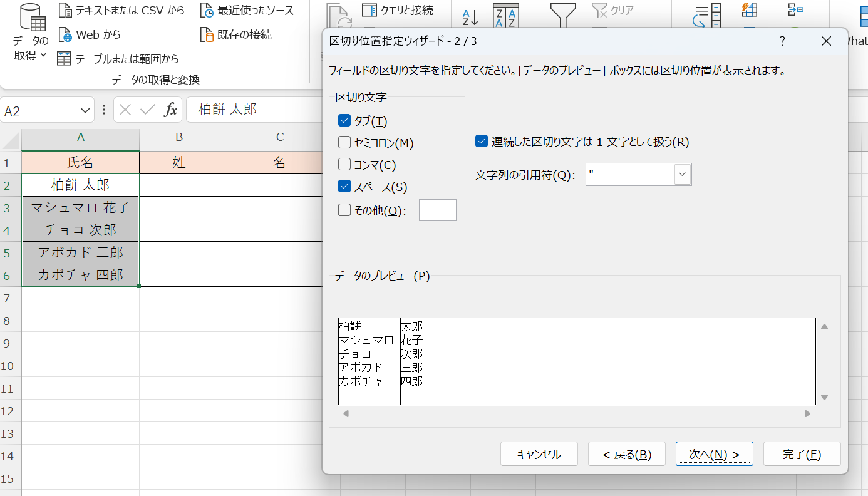
Task: Click the Web から import icon
Action: 66,34
